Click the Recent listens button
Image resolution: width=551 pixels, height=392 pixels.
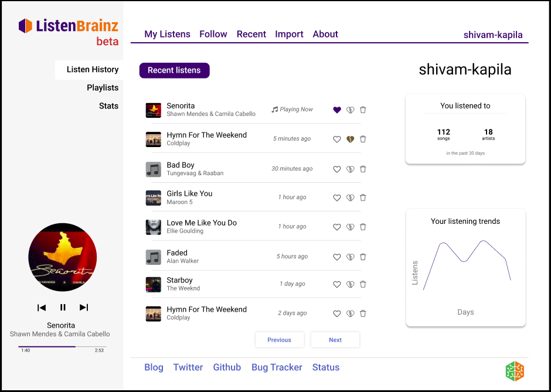pyautogui.click(x=174, y=70)
